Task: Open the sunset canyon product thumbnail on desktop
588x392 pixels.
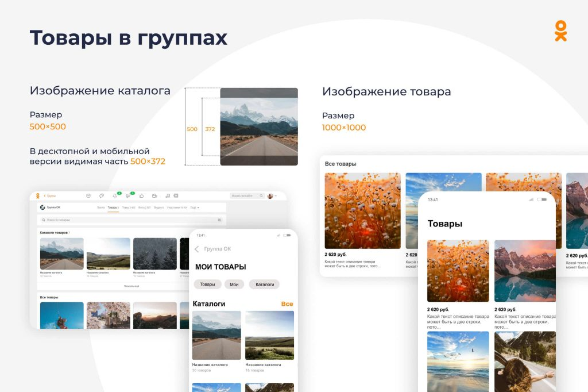Action: pyautogui.click(x=155, y=316)
